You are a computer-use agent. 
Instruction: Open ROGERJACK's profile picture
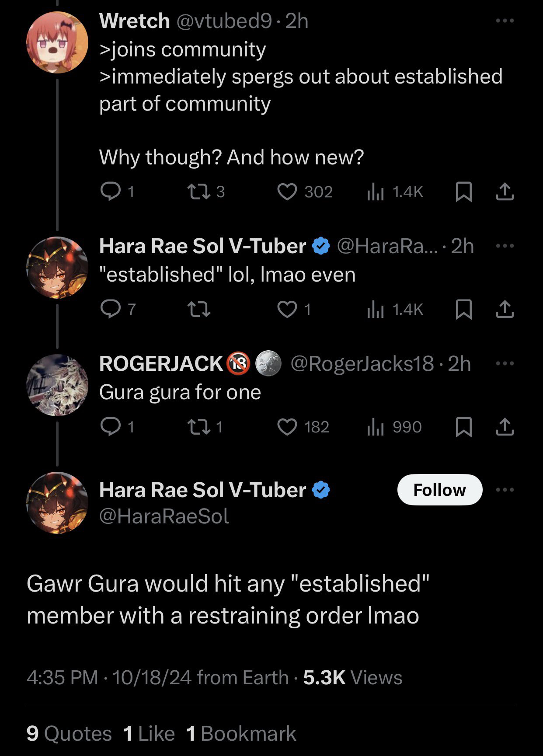[57, 385]
